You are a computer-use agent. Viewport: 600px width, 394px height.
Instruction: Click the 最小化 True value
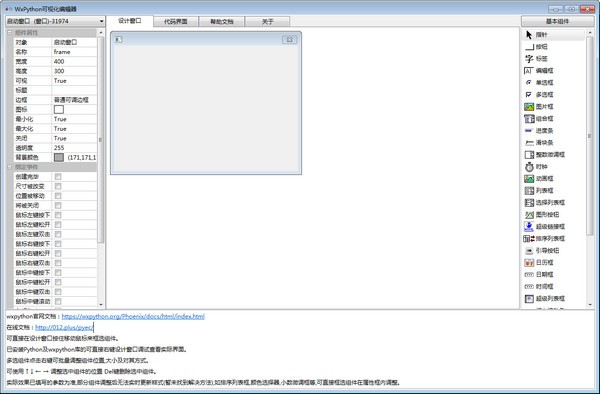point(74,119)
